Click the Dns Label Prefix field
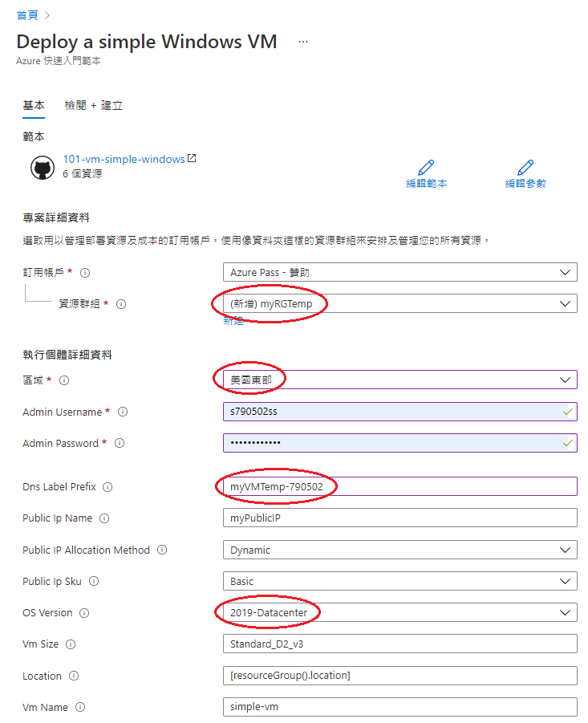Screen dimensions: 588x723 tap(400, 486)
